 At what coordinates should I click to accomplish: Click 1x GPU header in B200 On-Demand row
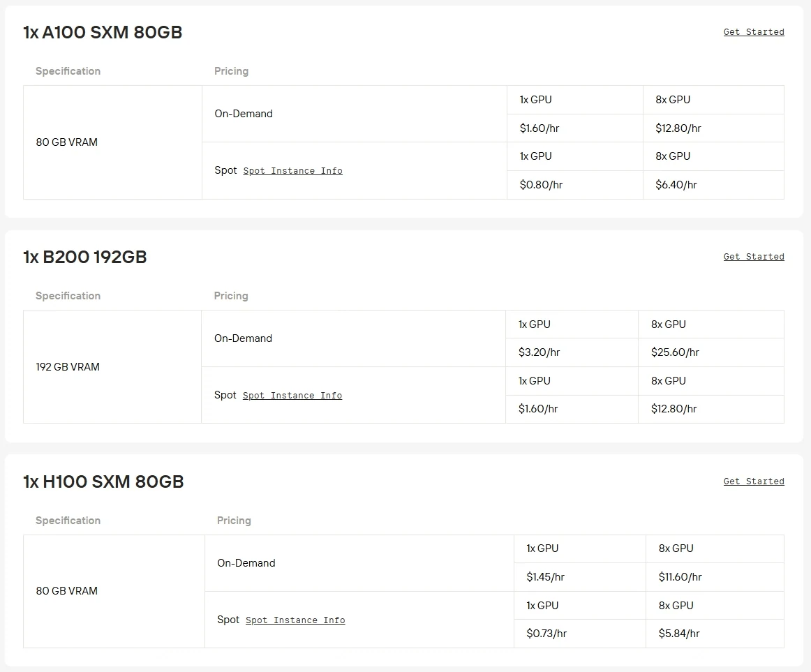[x=535, y=324]
